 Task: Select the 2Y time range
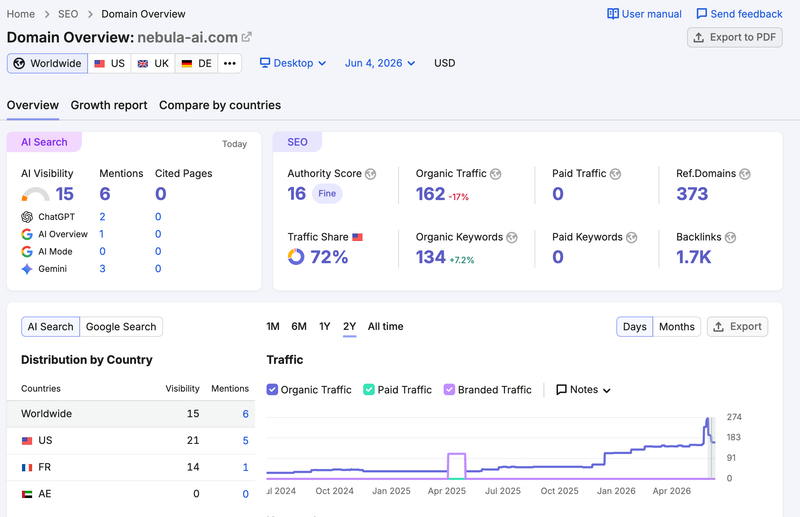tap(349, 327)
